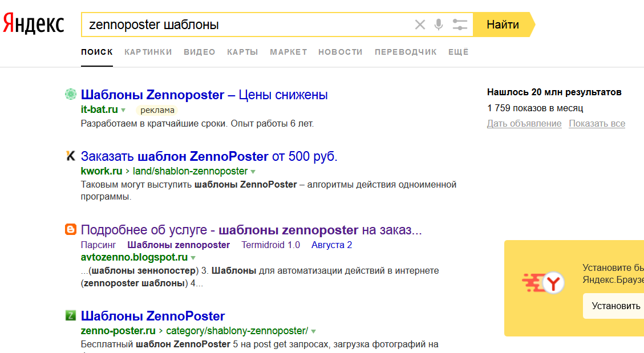
Task: Click the category/shablony-zennoposter/ path link
Action: pos(237,331)
